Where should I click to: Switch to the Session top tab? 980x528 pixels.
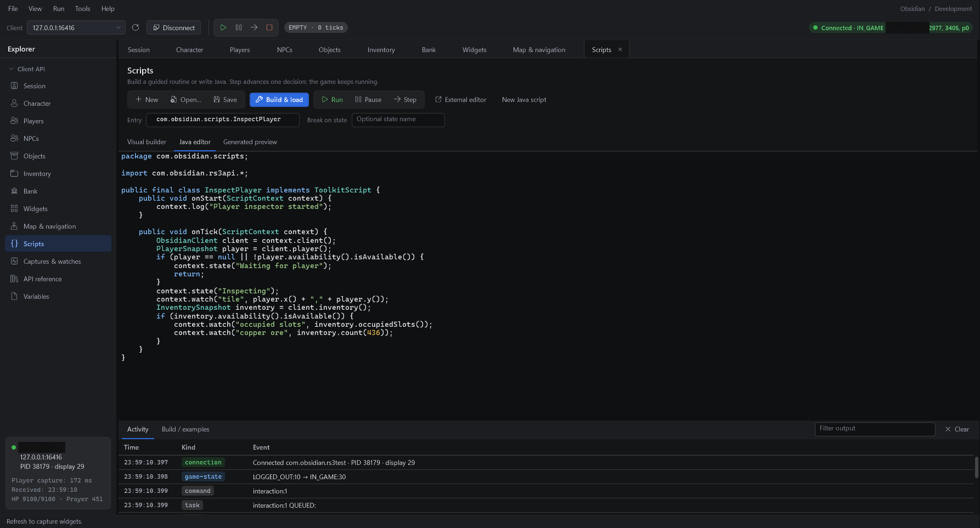tap(139, 50)
